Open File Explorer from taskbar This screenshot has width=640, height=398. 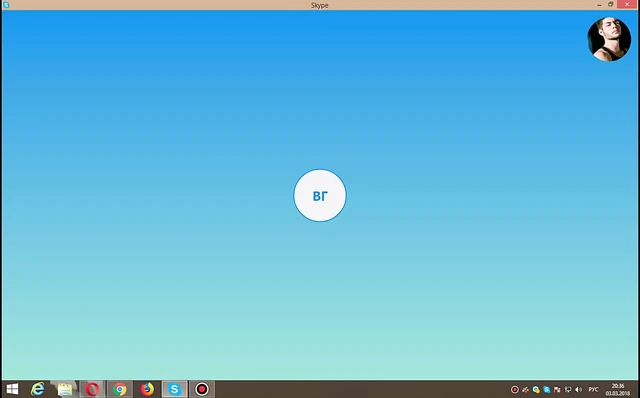point(65,389)
